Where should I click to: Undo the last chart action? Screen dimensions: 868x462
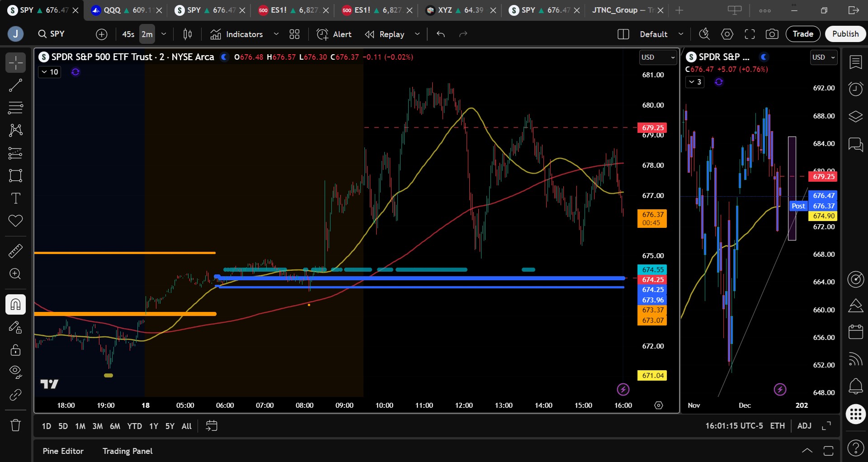tap(441, 34)
